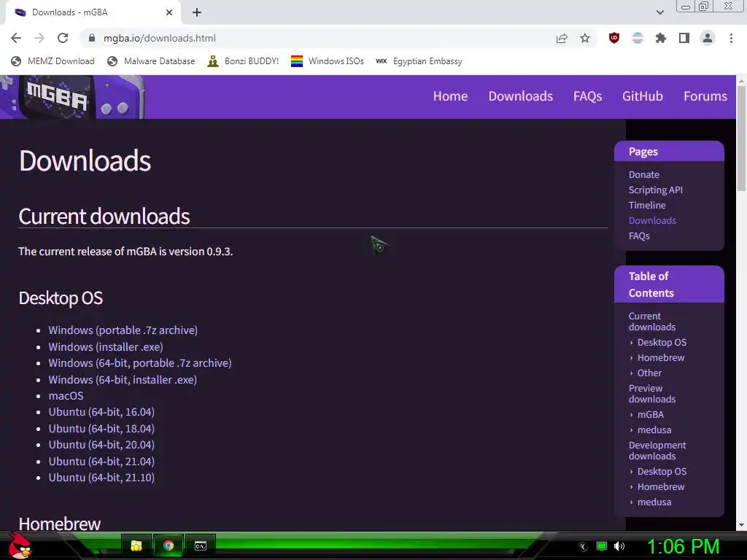Click the green network tray icon

[x=602, y=546]
